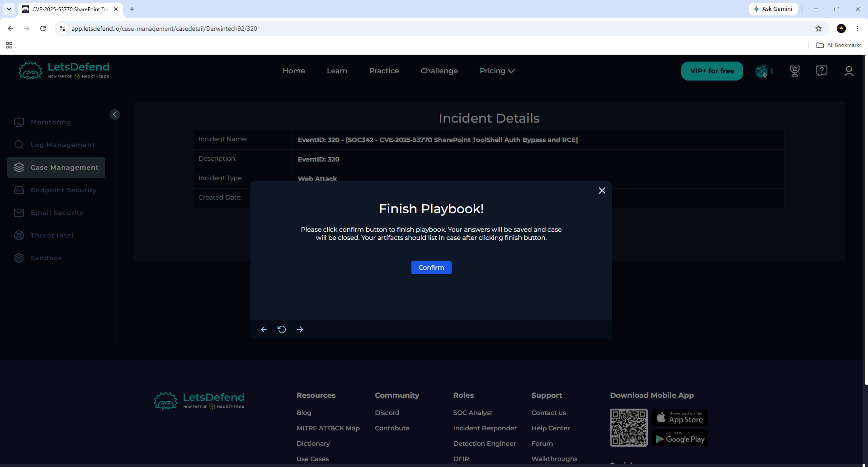Click the Sandbox cube icon

point(19,258)
